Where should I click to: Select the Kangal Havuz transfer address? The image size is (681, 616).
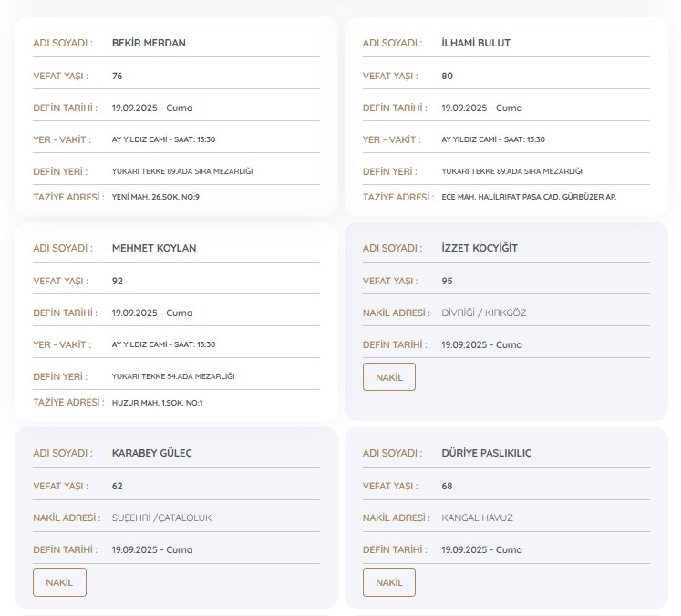pyautogui.click(x=477, y=518)
